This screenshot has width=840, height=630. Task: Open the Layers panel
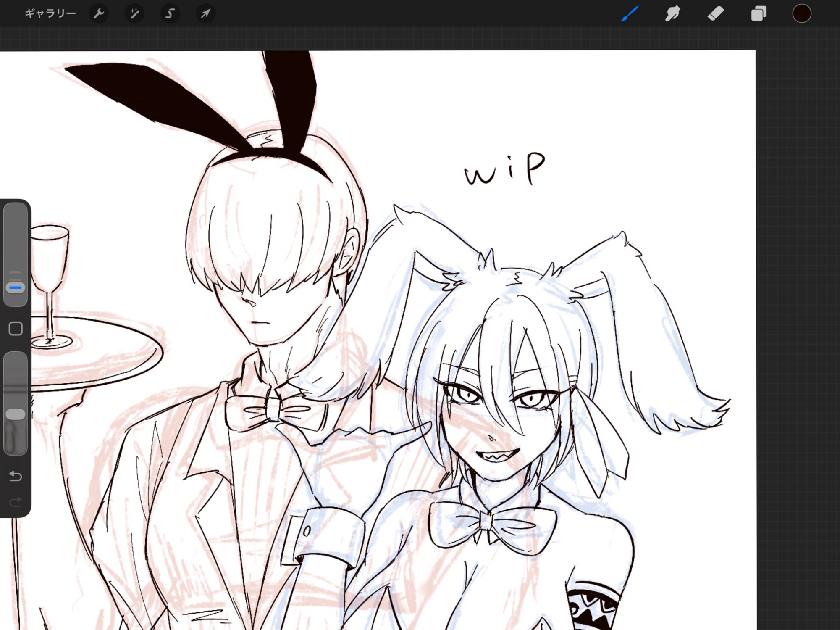pos(759,13)
